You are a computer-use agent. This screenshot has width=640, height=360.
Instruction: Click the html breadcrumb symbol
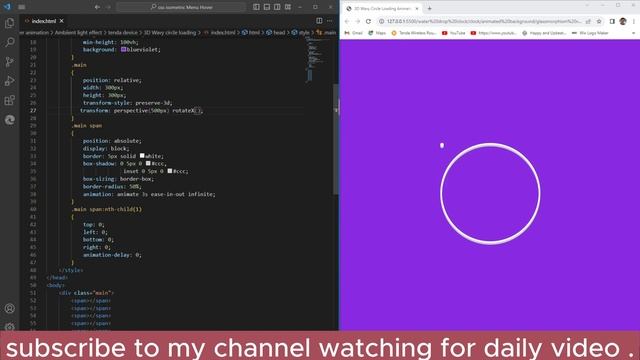pyautogui.click(x=251, y=33)
